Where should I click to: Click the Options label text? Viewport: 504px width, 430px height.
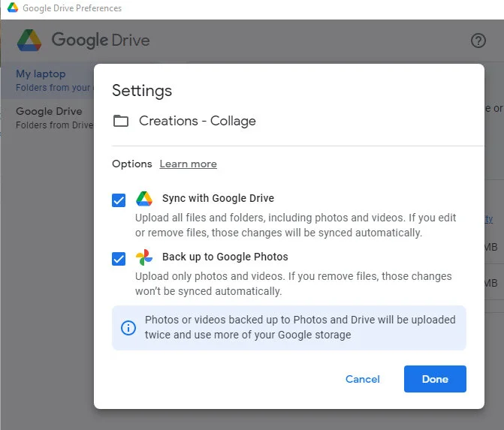(x=131, y=164)
